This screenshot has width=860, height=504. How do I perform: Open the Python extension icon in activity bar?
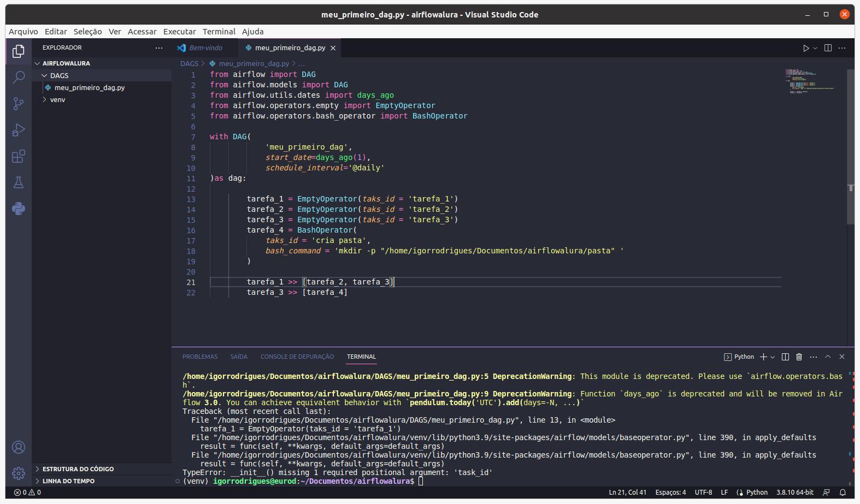pyautogui.click(x=19, y=209)
